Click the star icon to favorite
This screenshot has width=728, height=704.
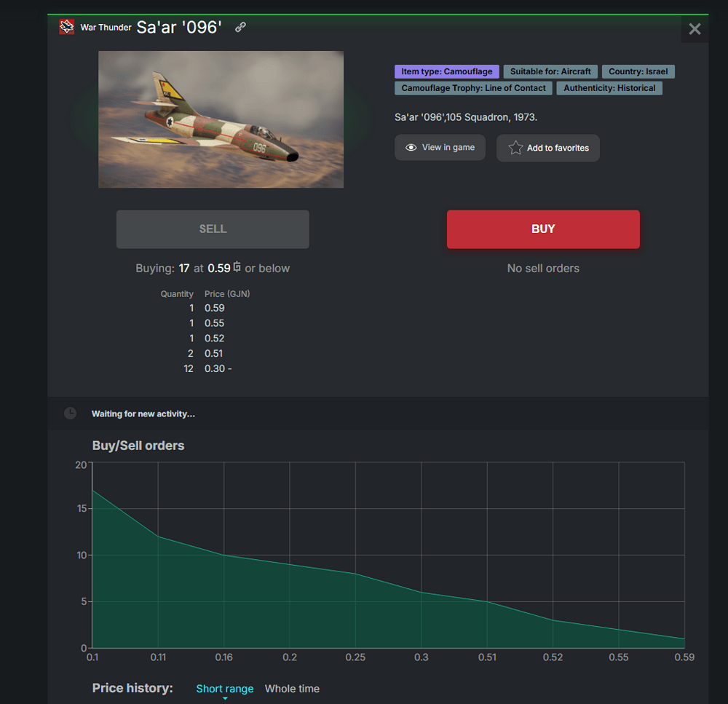[x=515, y=148]
